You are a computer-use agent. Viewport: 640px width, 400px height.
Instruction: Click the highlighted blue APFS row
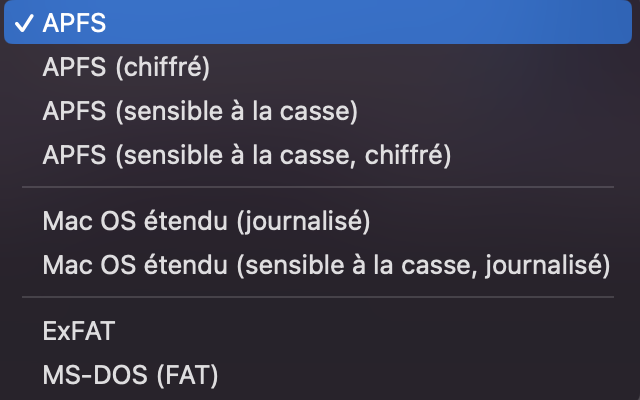point(320,24)
